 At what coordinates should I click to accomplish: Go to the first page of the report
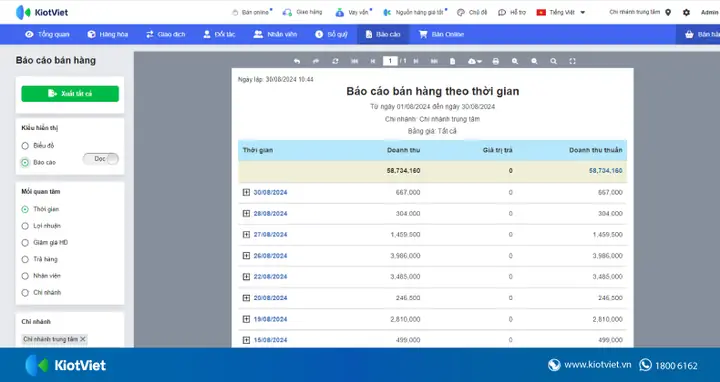[354, 61]
